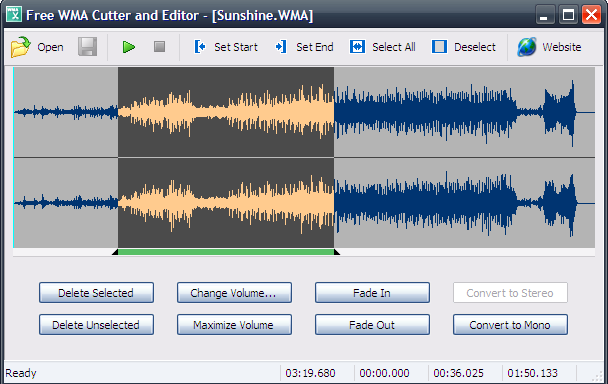
Task: Click the Set Start marker icon
Action: point(200,47)
